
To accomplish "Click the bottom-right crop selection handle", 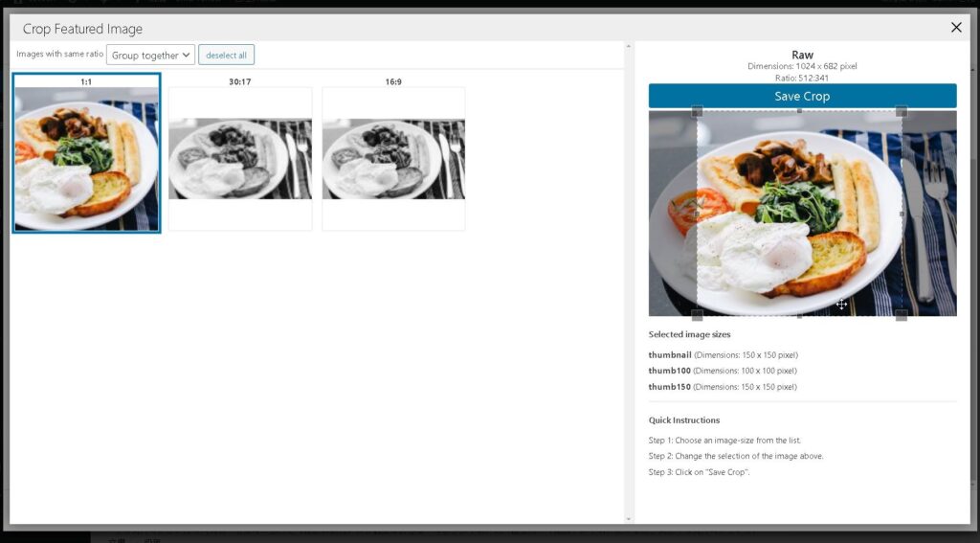I will point(901,315).
